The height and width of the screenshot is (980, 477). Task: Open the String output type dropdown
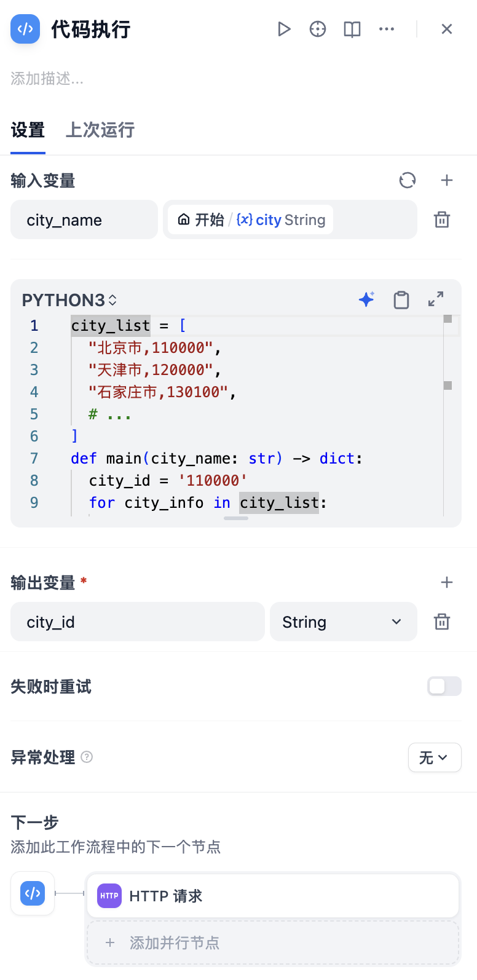[x=343, y=622]
